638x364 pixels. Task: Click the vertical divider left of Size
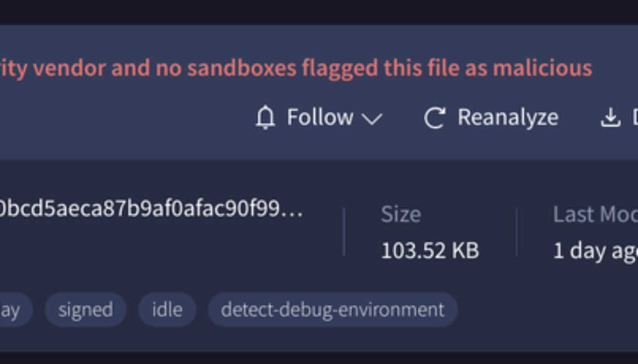tap(344, 231)
